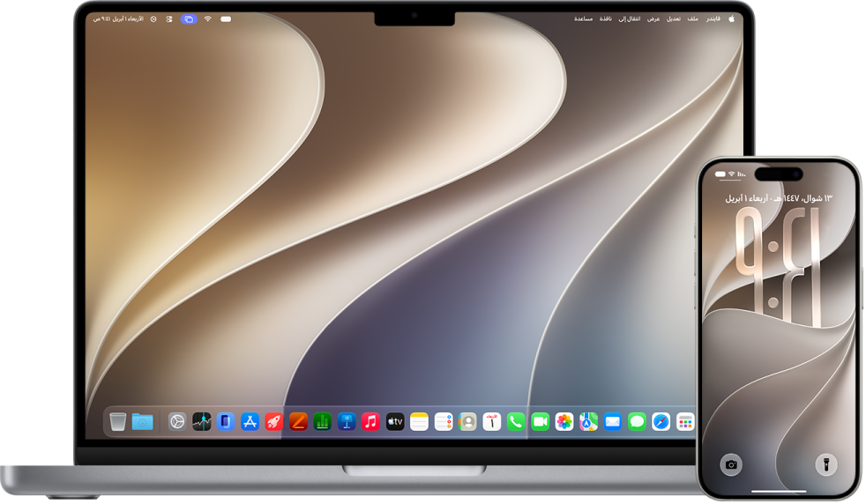The width and height of the screenshot is (866, 504).
Task: Open the Apps launcher grid in Dock
Action: [685, 422]
